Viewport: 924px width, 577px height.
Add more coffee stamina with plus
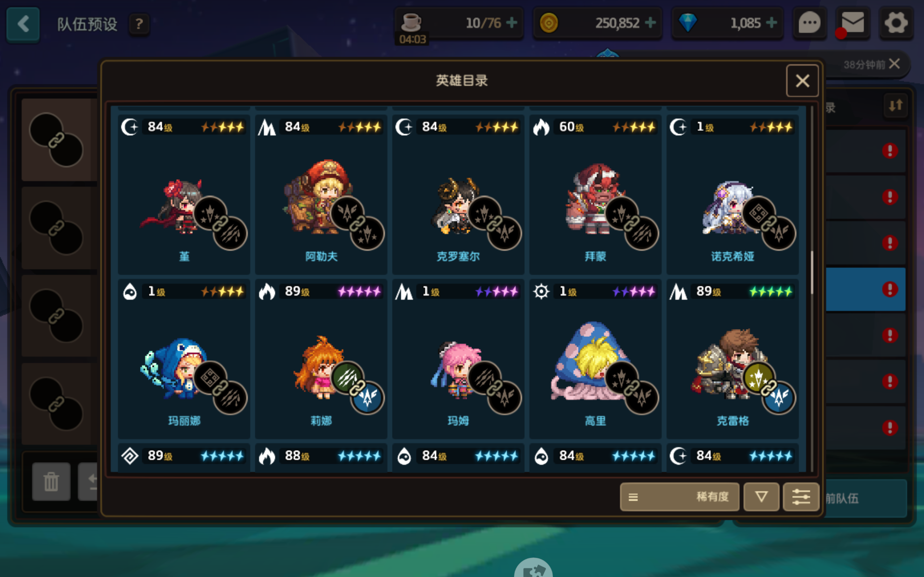click(512, 23)
